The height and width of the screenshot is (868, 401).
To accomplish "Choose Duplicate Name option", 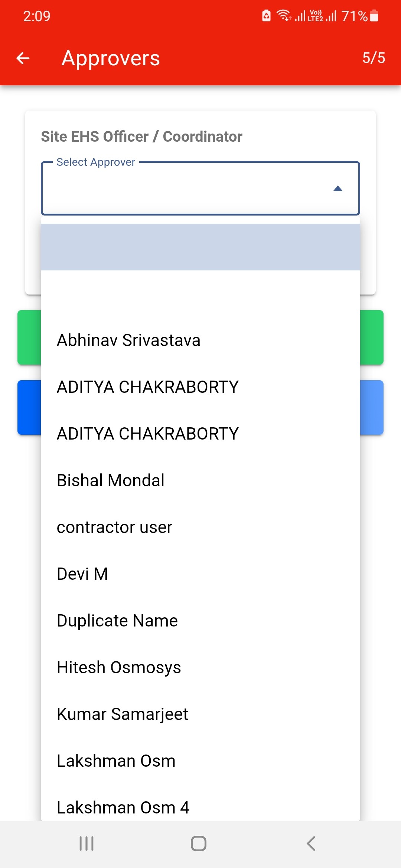I will [117, 621].
